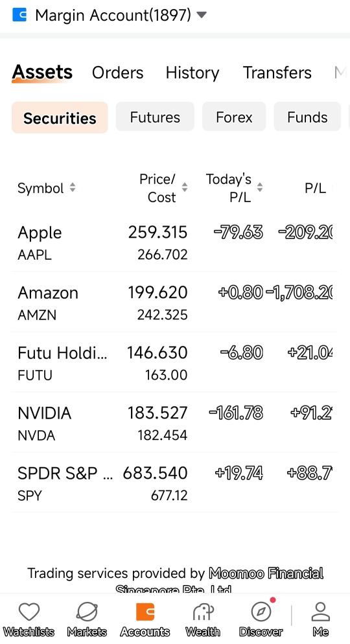Switch to the Orders tab
The height and width of the screenshot is (644, 350).
click(117, 73)
